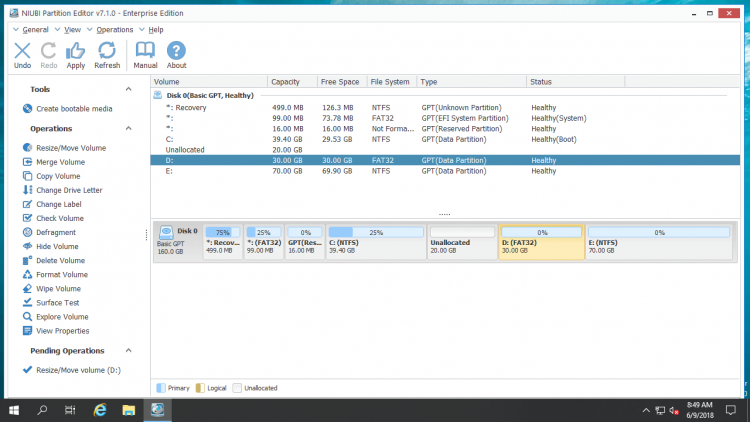Open the About question mark icon
Viewport: 750px width, 422px height.
pos(176,55)
